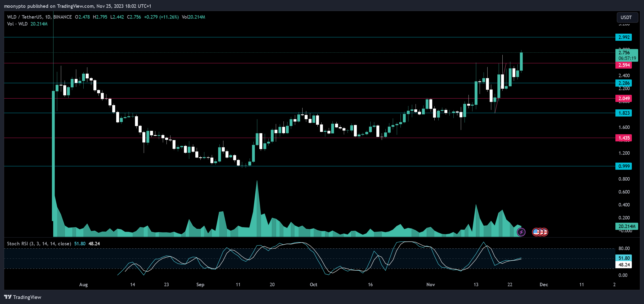Click the Oct label on time axis

coord(313,285)
